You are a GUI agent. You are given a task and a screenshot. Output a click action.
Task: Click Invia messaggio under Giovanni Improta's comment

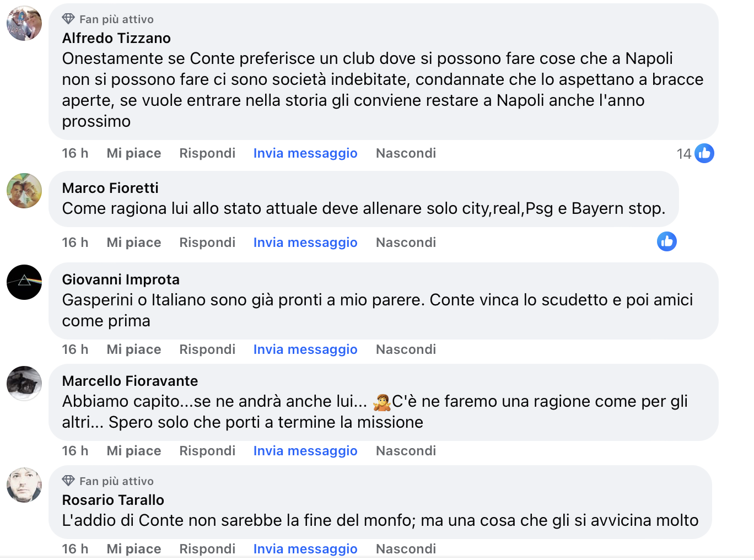(x=305, y=349)
